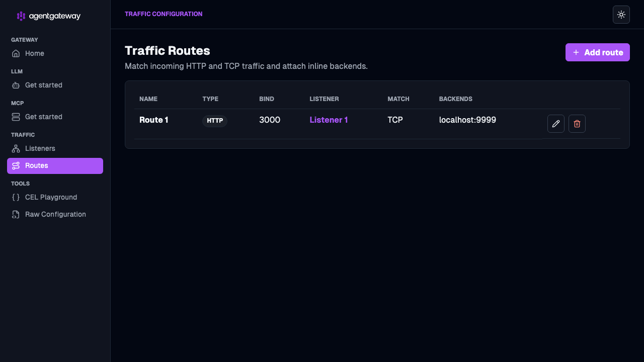Image resolution: width=644 pixels, height=362 pixels.
Task: Click the MCP server icon
Action: pyautogui.click(x=16, y=117)
